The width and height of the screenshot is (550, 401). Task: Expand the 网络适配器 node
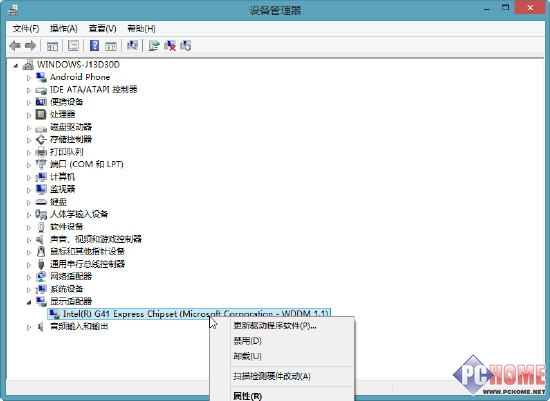coord(29,277)
